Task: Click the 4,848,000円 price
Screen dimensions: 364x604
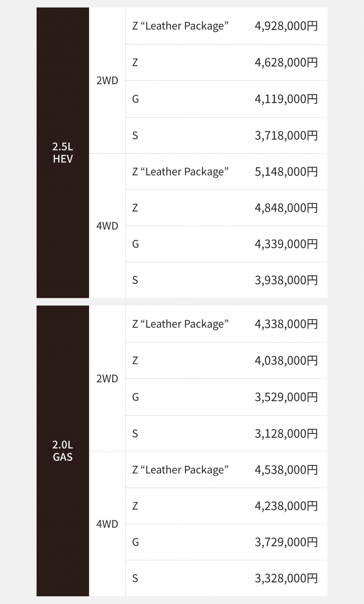Action: click(x=286, y=208)
